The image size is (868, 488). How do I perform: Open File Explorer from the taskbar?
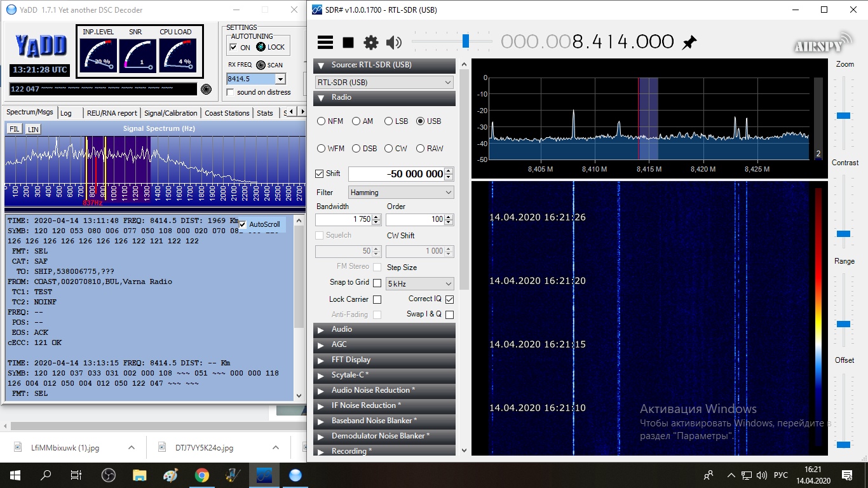click(139, 475)
